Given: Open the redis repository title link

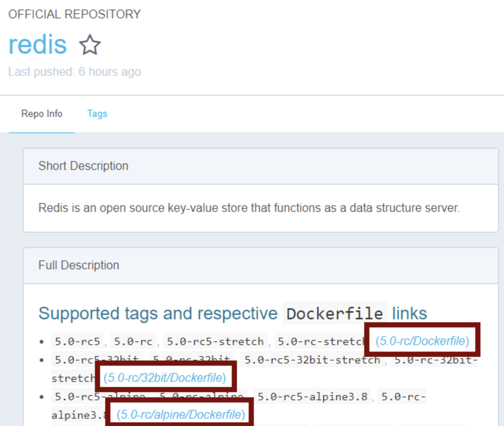Looking at the screenshot, I should tap(38, 45).
